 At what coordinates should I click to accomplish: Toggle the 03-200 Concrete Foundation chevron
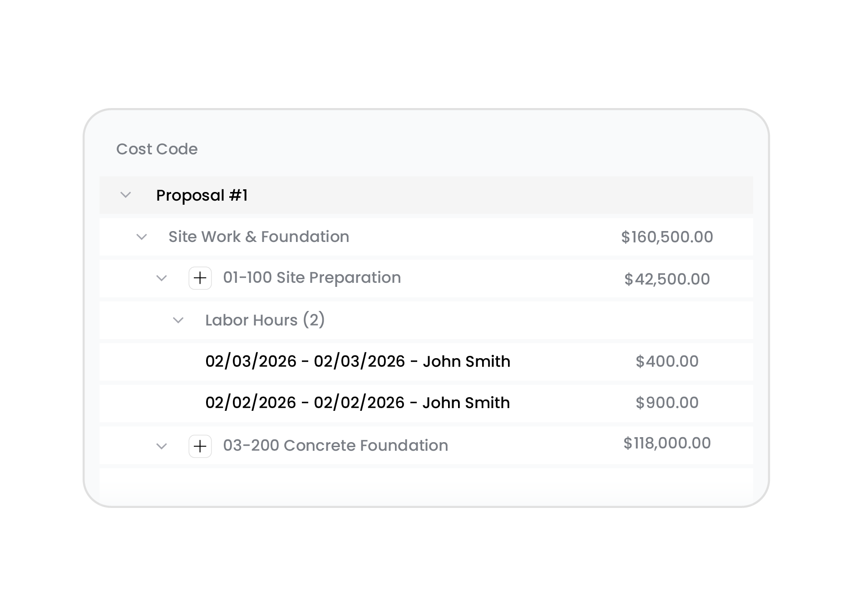point(162,446)
